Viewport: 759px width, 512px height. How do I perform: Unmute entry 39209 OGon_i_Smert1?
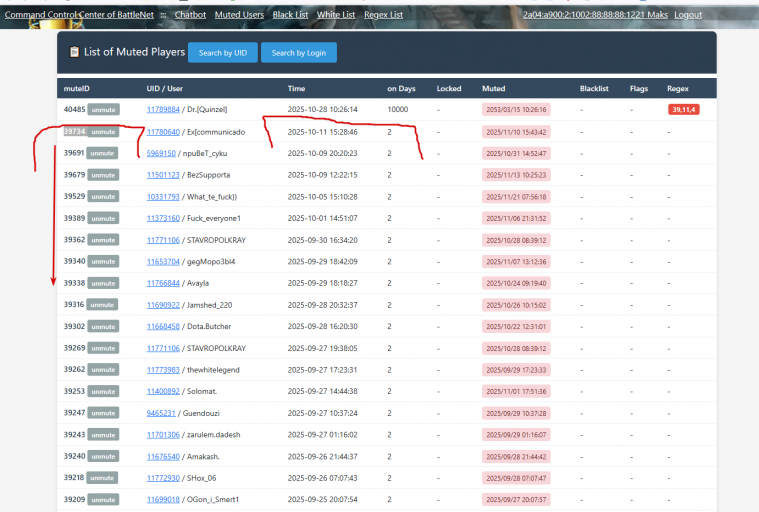click(x=104, y=499)
